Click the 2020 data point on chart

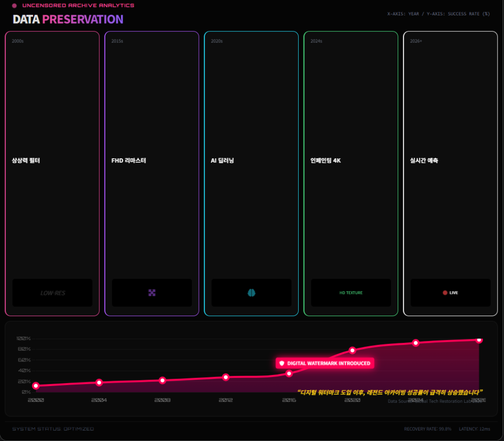click(x=352, y=351)
